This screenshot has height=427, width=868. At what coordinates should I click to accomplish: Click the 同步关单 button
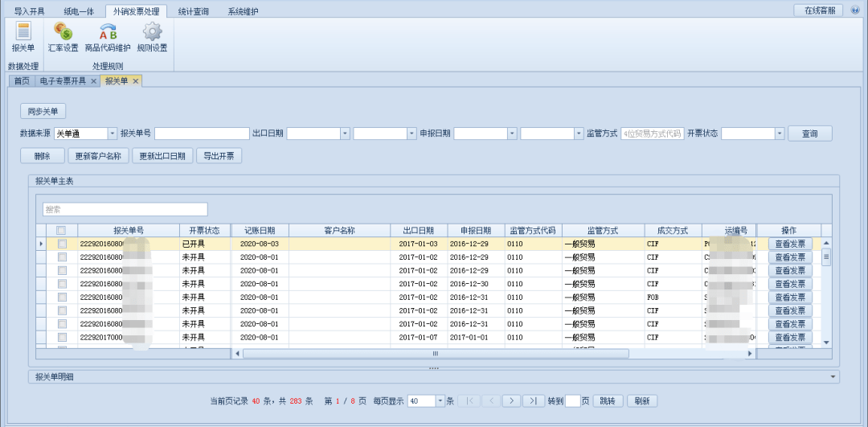43,111
